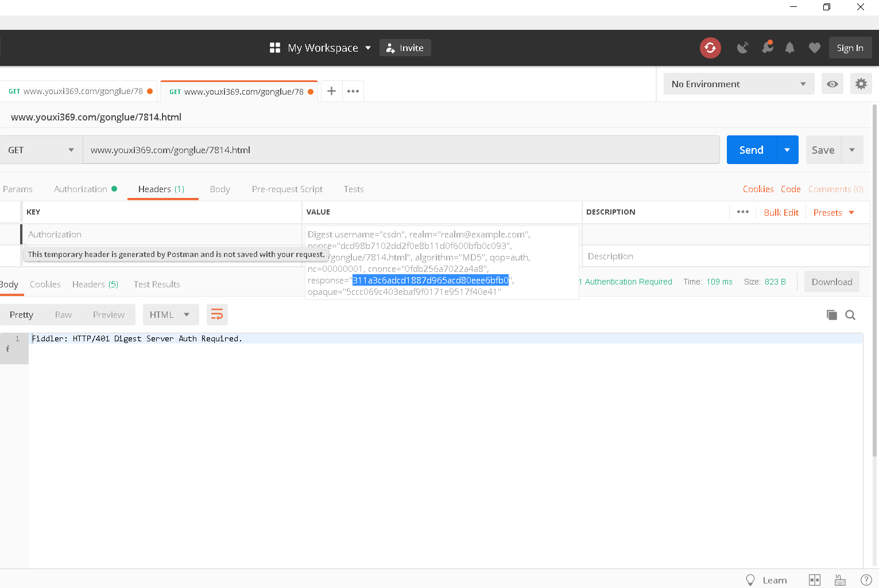Click the request URL input field
Image resolution: width=879 pixels, height=588 pixels.
(x=401, y=150)
